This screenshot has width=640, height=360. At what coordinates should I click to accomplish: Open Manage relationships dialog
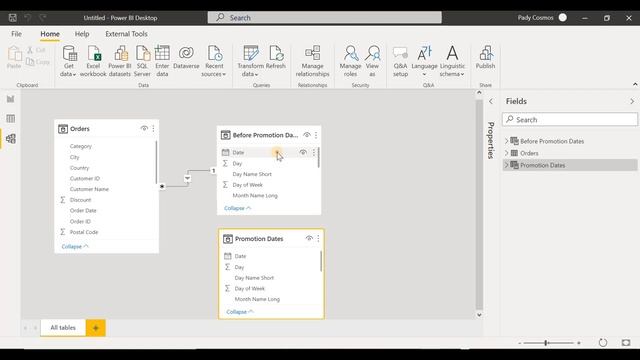click(x=312, y=61)
